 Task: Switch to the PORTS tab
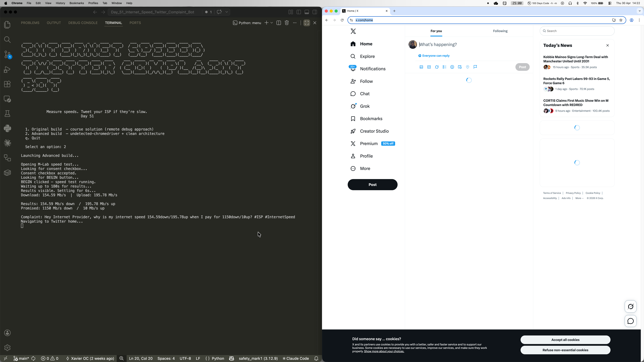coord(135,23)
